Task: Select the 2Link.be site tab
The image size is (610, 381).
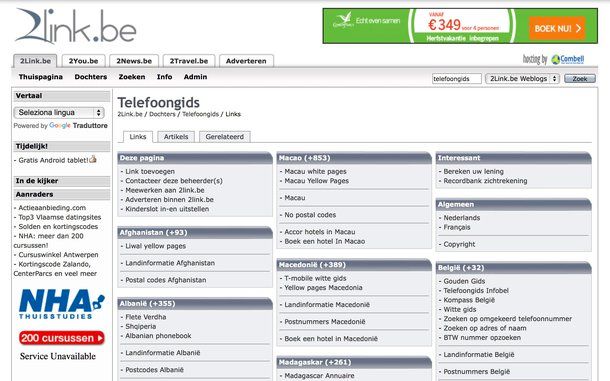Action: click(x=35, y=61)
